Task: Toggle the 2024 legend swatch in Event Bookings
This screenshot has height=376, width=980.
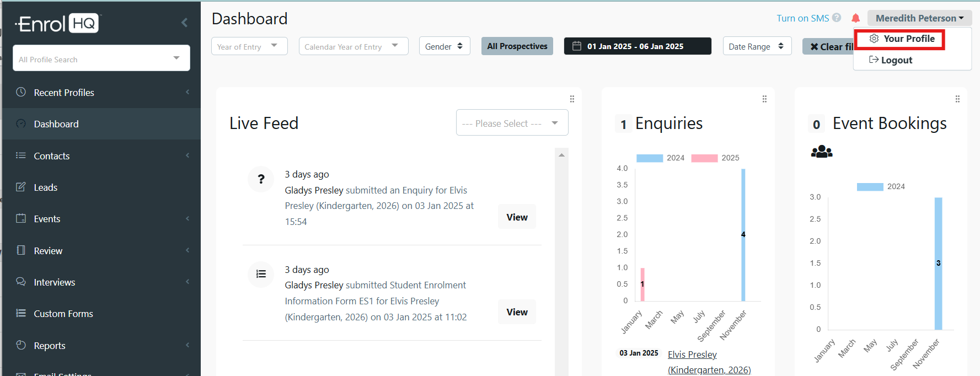Action: pyautogui.click(x=870, y=187)
